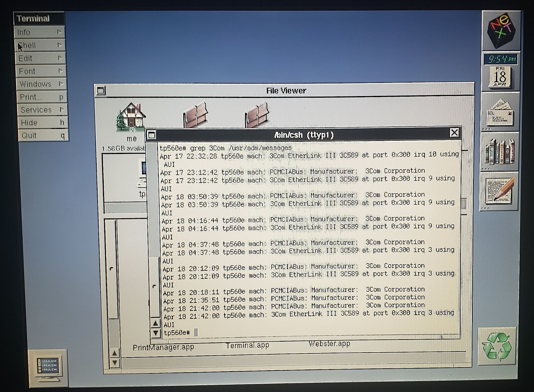Image resolution: width=534 pixels, height=392 pixels.
Task: Click the File Viewer path scrollbar under tp icon
Action: (126, 207)
